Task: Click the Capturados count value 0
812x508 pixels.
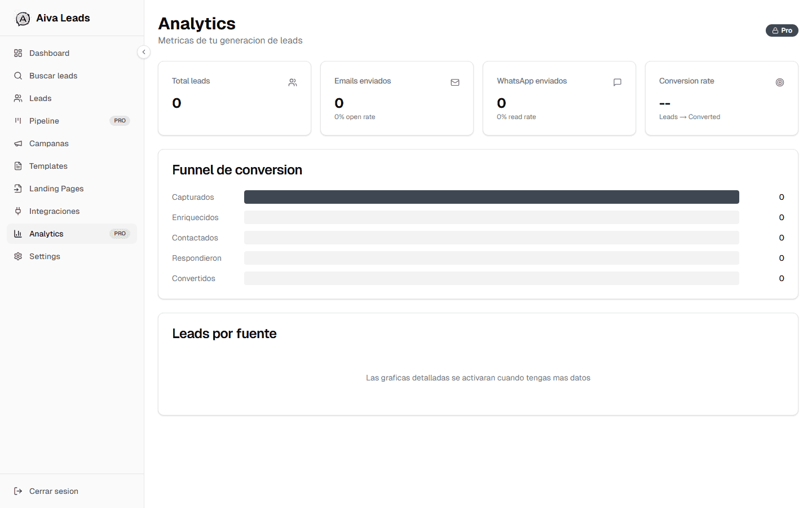Action: [782, 197]
